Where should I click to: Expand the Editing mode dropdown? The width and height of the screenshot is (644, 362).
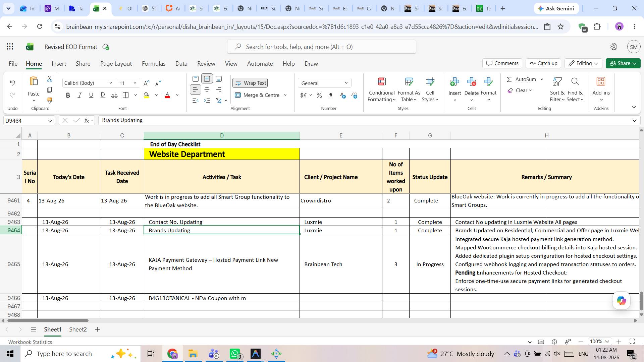tap(583, 63)
